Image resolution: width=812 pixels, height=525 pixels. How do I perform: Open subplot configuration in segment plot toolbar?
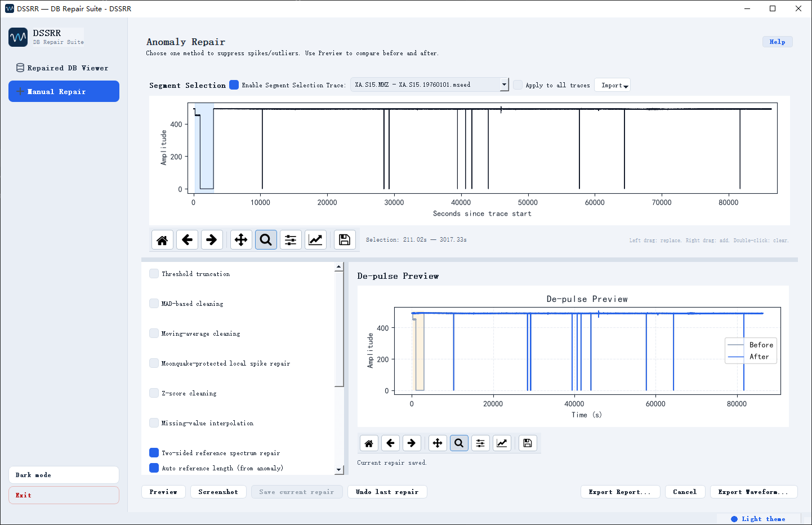pos(291,240)
